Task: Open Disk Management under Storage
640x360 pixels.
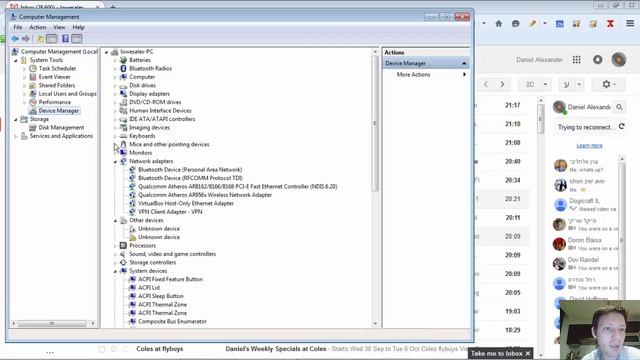Action: (61, 127)
